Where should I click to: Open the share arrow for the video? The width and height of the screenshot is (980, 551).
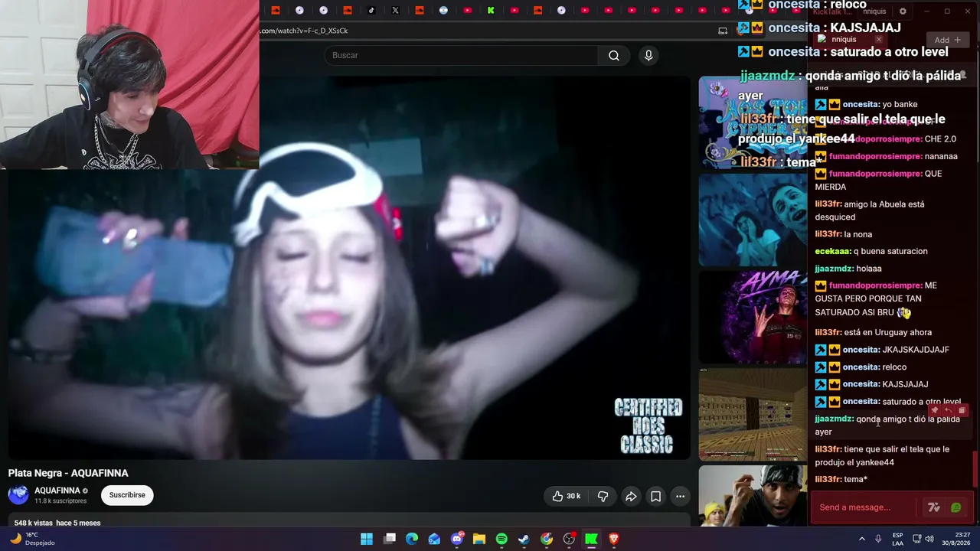point(631,497)
